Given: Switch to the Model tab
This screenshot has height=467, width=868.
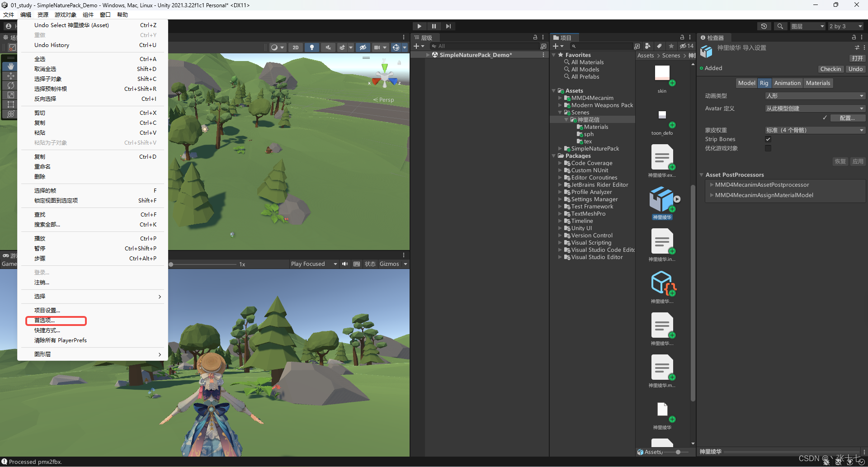Looking at the screenshot, I should coord(746,83).
